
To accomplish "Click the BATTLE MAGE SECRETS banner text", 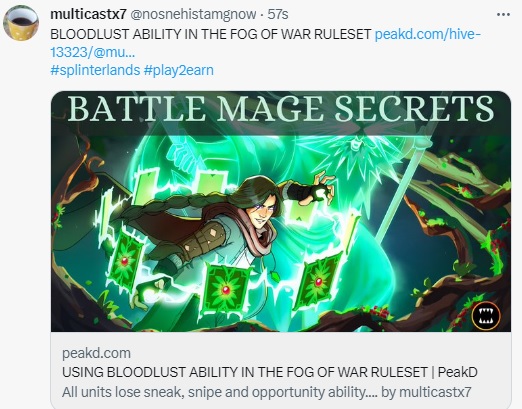I will (x=281, y=109).
